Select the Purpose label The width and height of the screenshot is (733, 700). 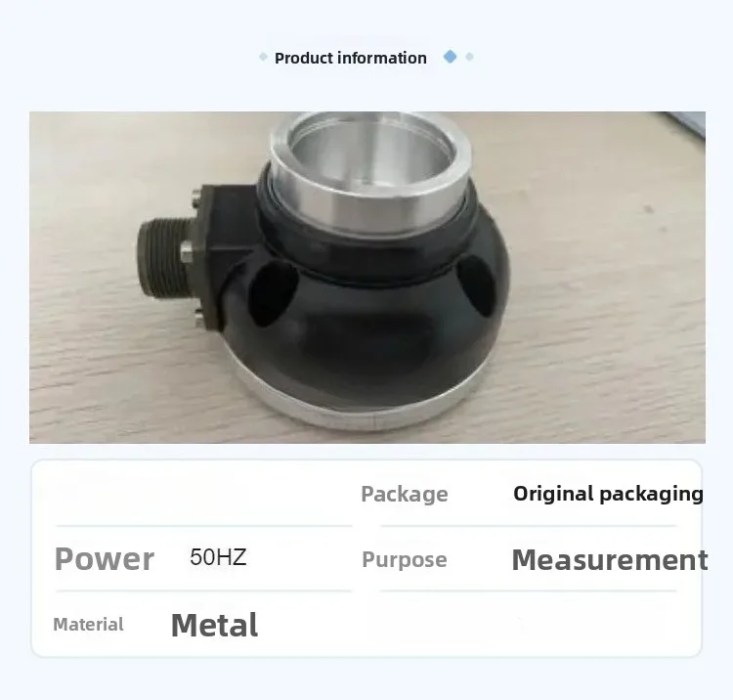[x=405, y=560]
